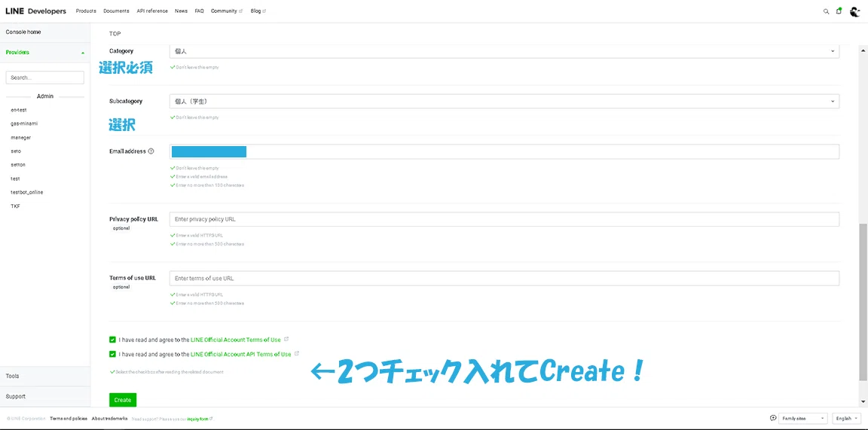Select provider test
Viewport: 868px width, 430px height.
pos(16,178)
